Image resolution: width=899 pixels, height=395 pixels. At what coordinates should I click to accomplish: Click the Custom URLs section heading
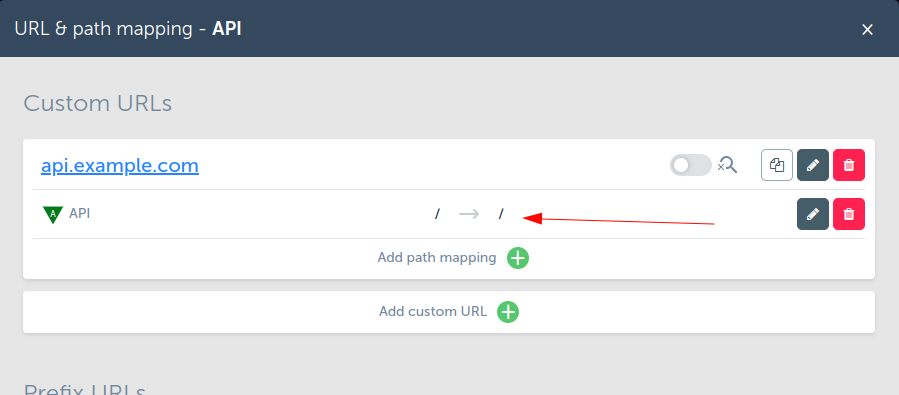tap(97, 104)
